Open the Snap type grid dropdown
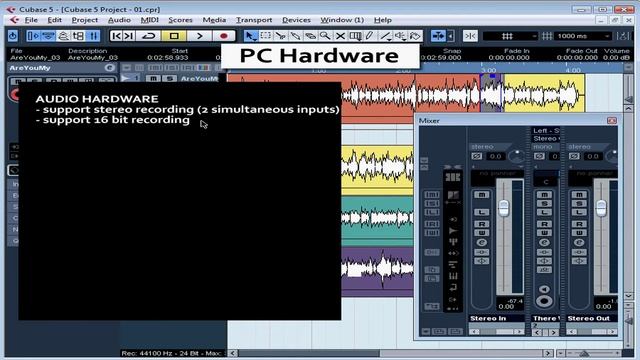The height and width of the screenshot is (360, 640). point(510,36)
